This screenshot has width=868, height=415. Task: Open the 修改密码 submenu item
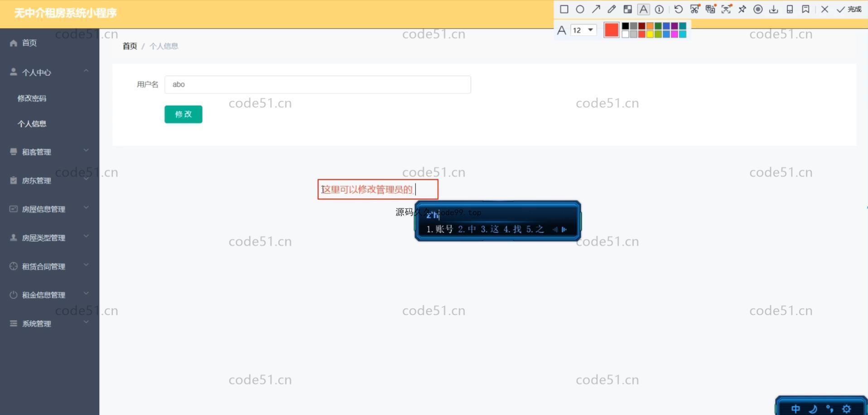tap(32, 98)
